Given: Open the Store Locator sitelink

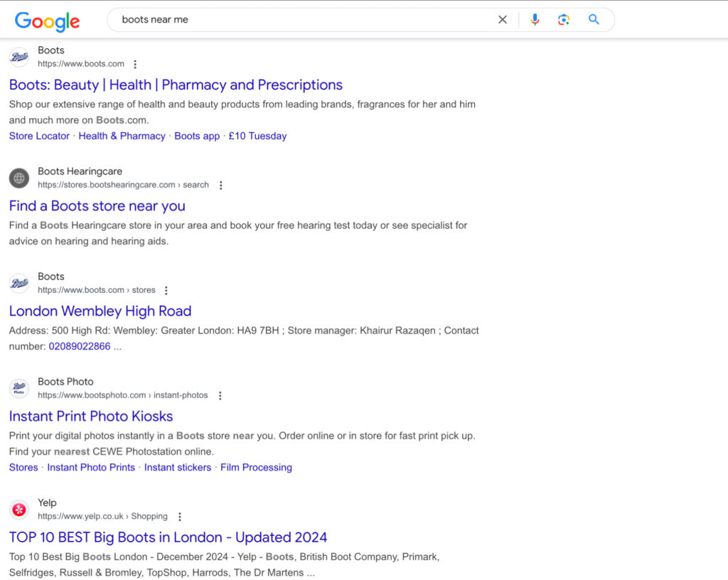Looking at the screenshot, I should [x=39, y=136].
